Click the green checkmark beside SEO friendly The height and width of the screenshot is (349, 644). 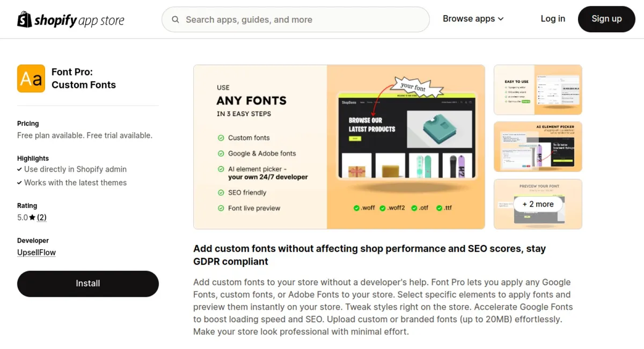coord(221,193)
